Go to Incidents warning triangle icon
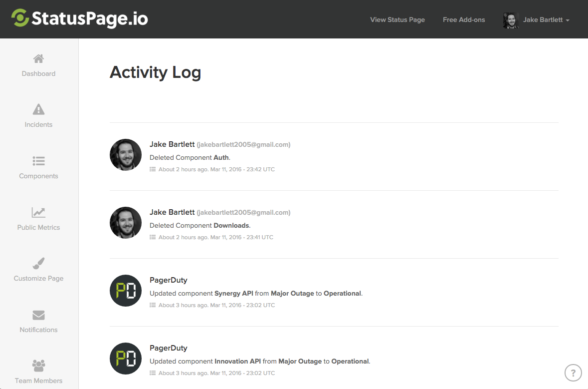This screenshot has height=389, width=588. [x=38, y=109]
